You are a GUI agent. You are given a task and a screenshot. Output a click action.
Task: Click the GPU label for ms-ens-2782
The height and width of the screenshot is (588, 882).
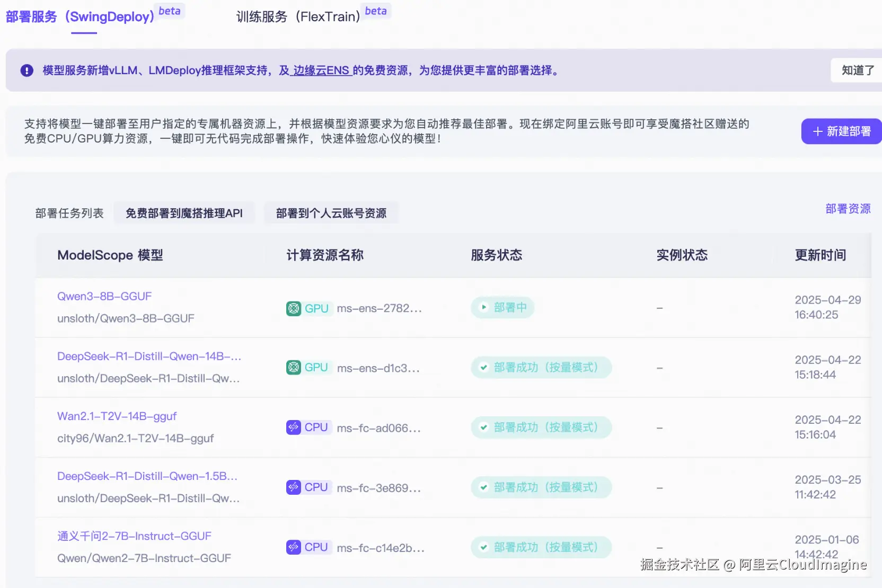click(317, 308)
